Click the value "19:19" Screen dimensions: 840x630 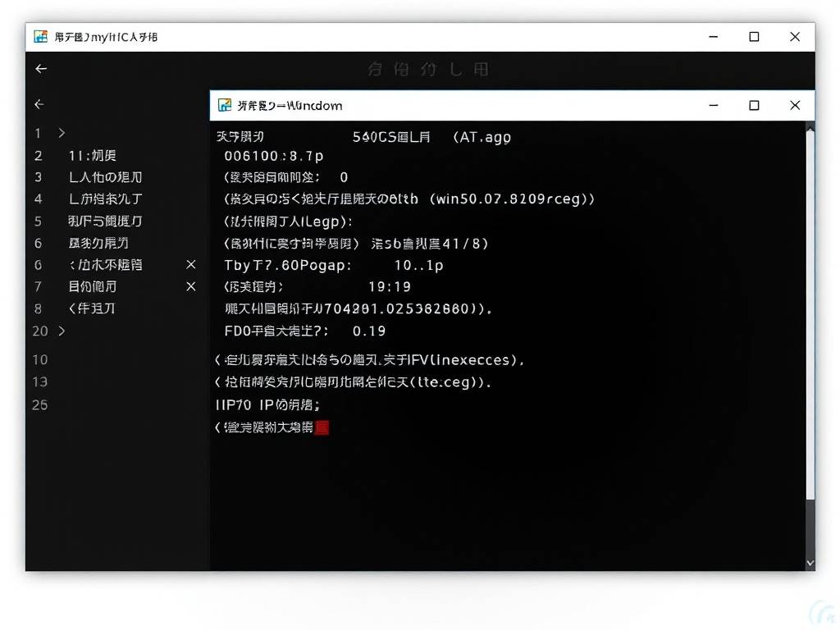click(x=390, y=287)
